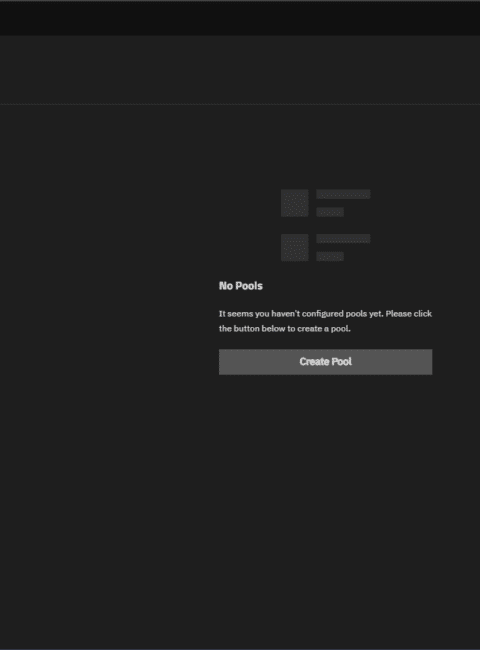Click the "It seems you haven't configured pools yet" message

pyautogui.click(x=325, y=321)
